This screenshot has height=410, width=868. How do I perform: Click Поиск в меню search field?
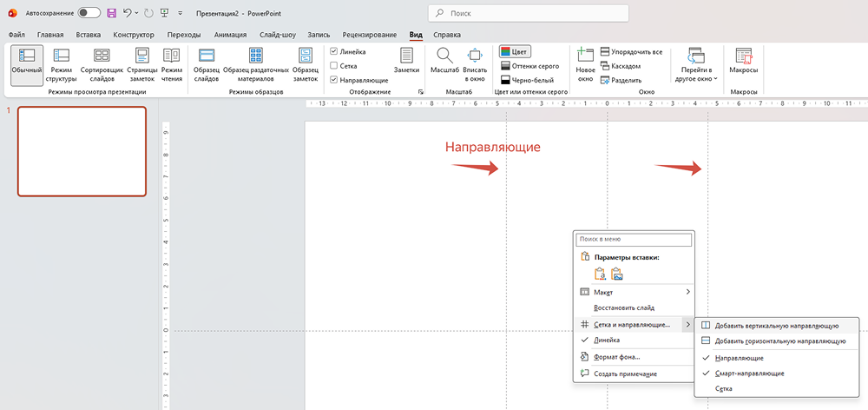point(634,240)
